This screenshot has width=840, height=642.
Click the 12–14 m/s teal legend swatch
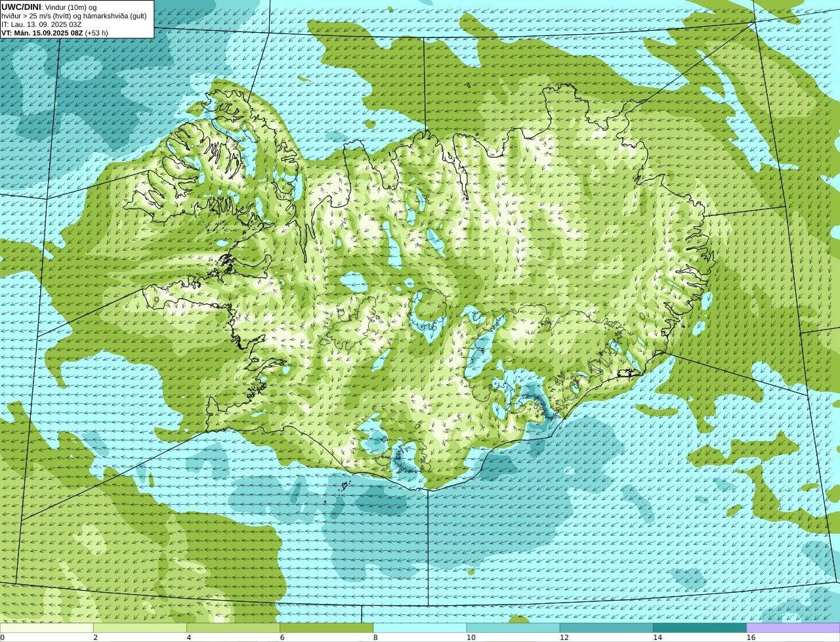coord(606,628)
